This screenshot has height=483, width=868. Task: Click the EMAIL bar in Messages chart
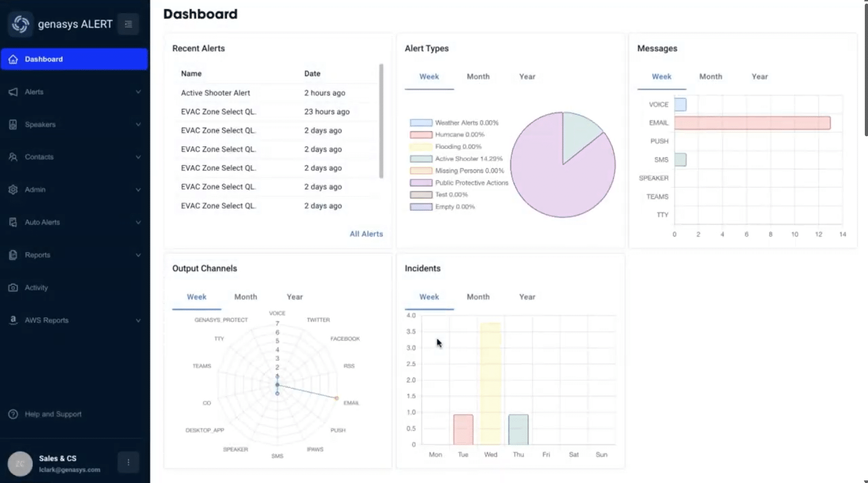coord(752,123)
